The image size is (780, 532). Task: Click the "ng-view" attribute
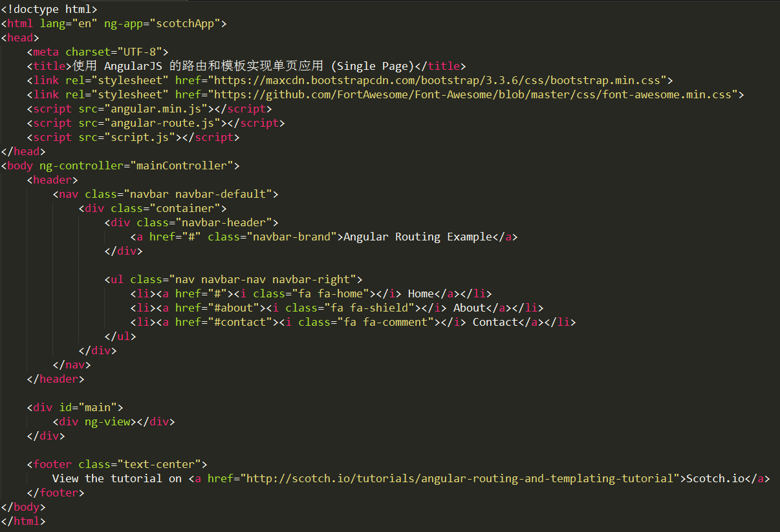(x=107, y=421)
